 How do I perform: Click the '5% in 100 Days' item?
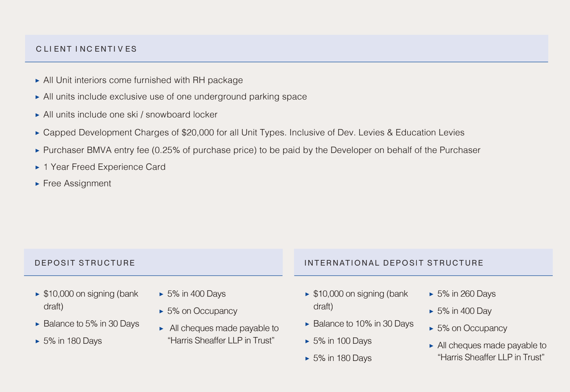342,341
